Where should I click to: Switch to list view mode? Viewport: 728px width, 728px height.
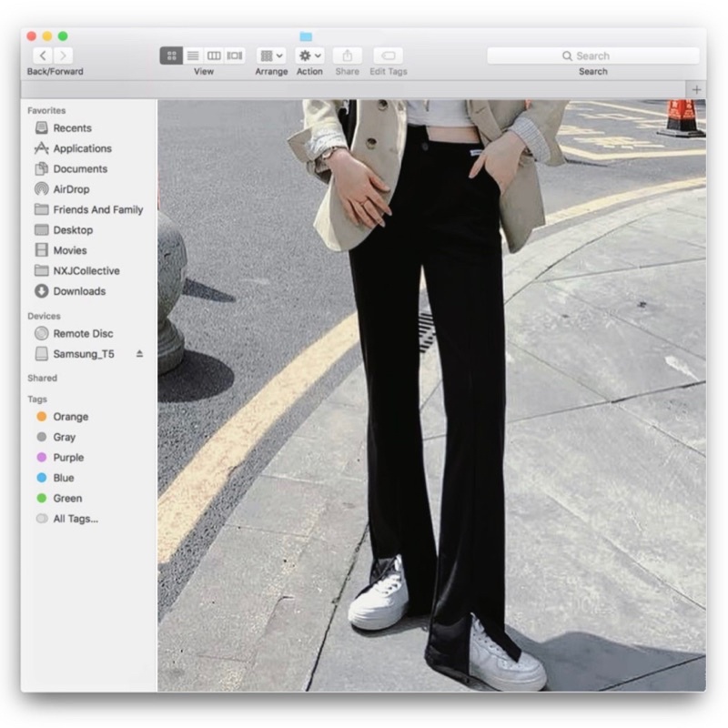(193, 56)
